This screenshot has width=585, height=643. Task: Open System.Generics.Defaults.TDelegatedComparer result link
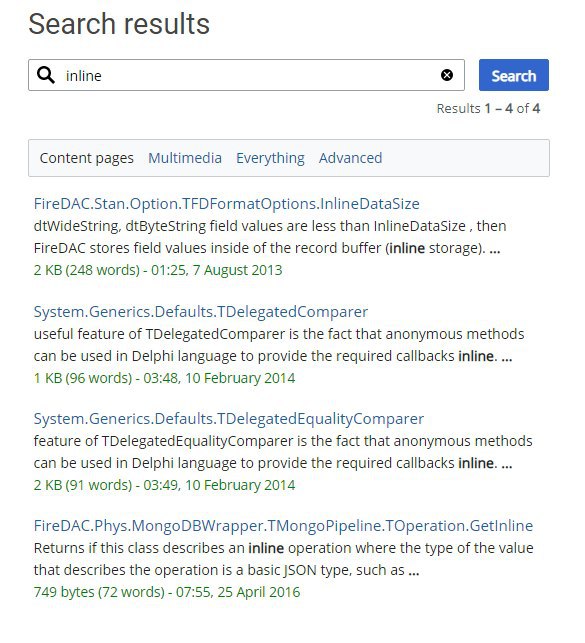point(201,312)
